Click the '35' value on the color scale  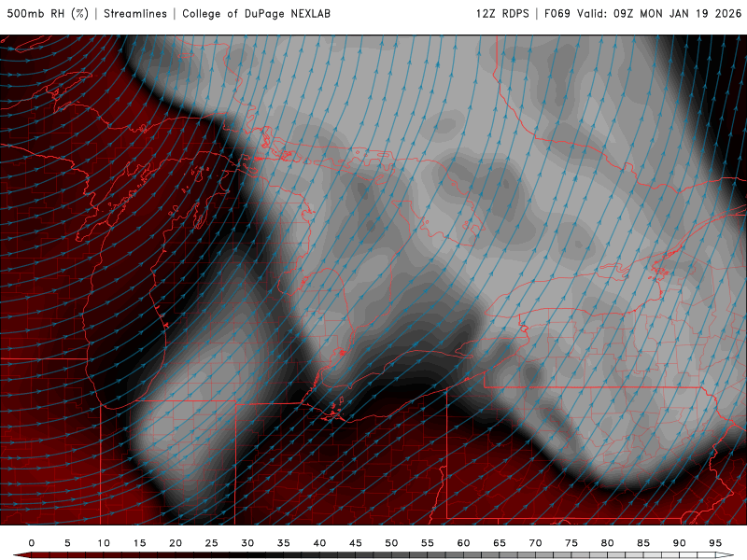(x=284, y=543)
